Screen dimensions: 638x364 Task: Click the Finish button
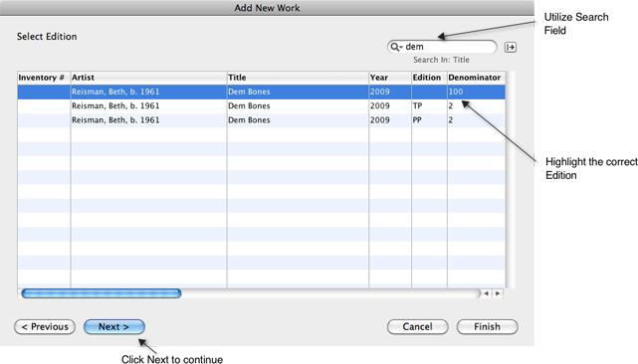pyautogui.click(x=487, y=327)
